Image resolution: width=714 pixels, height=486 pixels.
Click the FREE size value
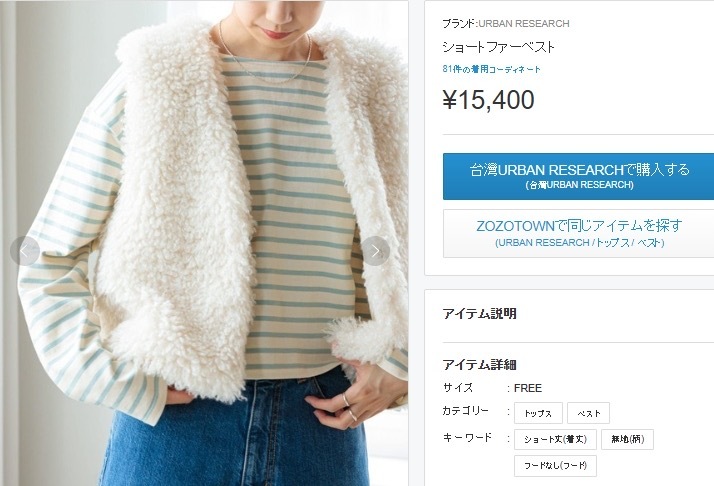[528, 388]
